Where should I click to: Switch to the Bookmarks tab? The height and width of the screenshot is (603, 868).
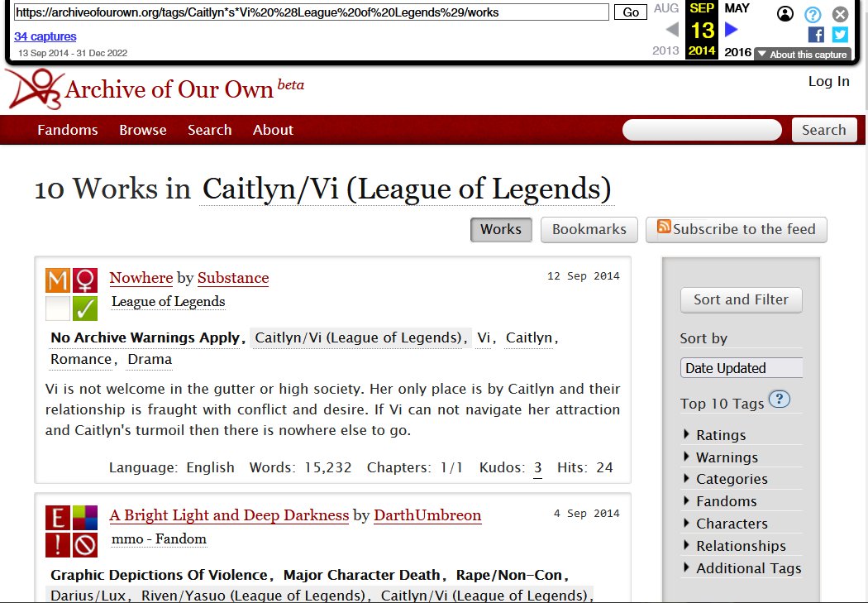pos(589,229)
